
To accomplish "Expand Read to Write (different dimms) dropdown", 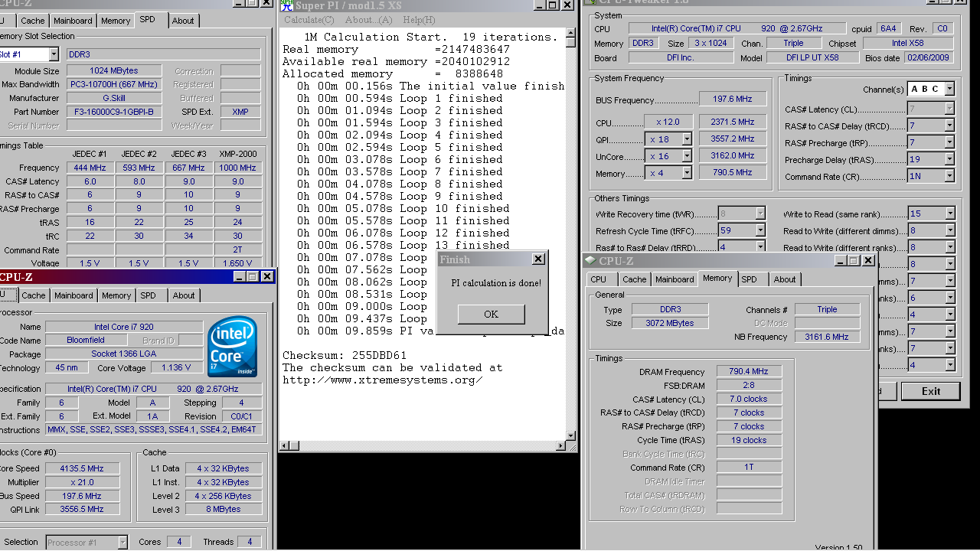I will click(949, 230).
